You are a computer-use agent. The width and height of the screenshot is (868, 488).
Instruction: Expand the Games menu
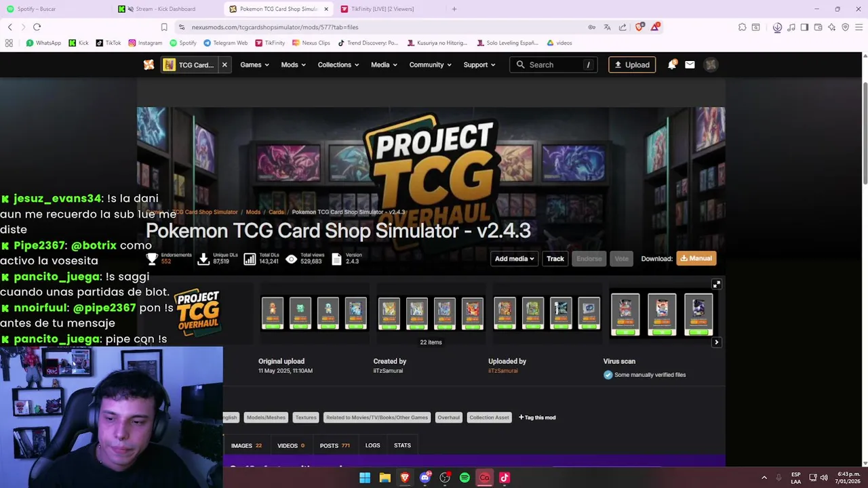(254, 64)
